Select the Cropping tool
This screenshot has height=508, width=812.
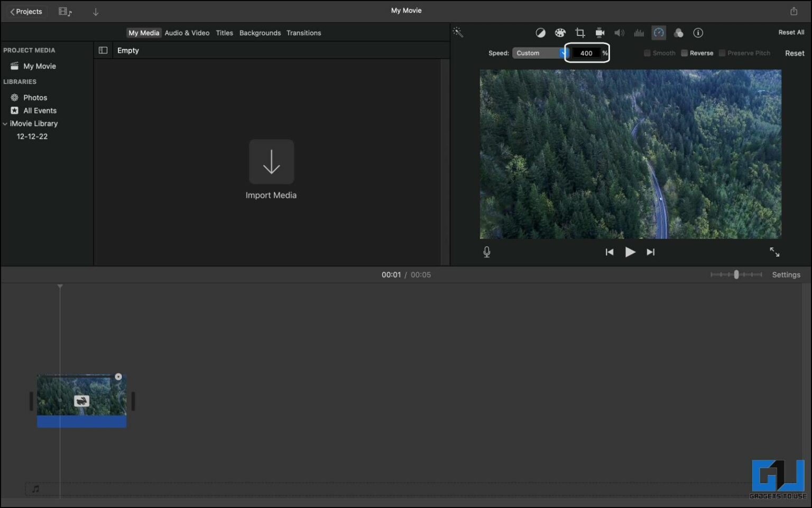click(580, 33)
